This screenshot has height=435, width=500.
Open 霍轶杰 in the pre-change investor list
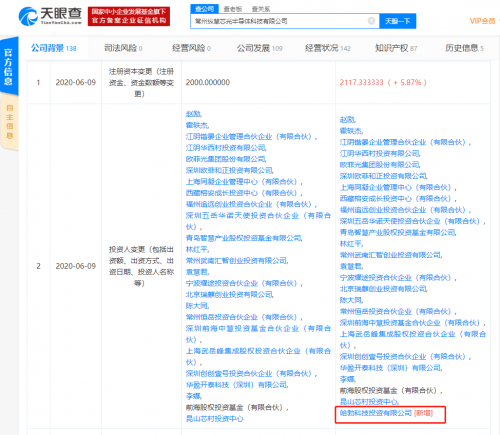197,125
